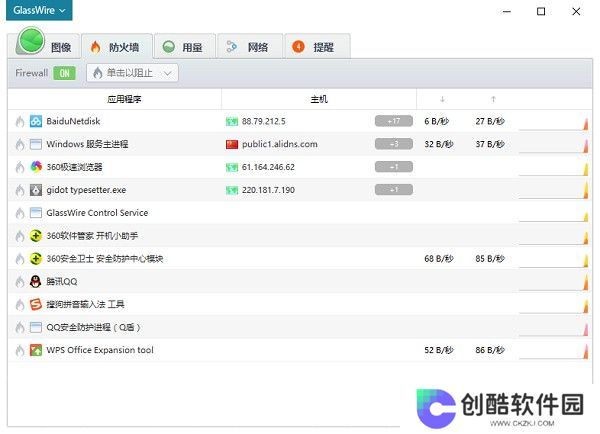Open the 腾讯QQ traffic mini graph
600x434 pixels.
(553, 284)
